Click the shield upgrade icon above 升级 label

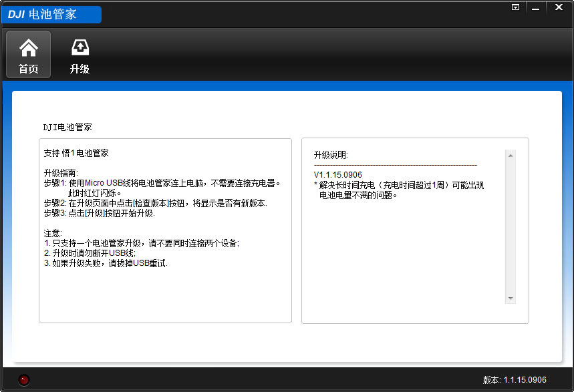pos(80,47)
